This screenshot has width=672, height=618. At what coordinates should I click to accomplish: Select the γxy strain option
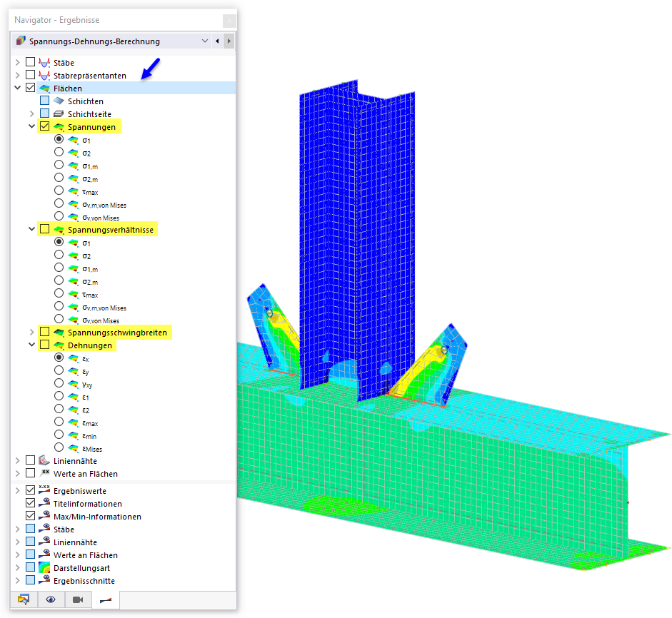(x=59, y=383)
